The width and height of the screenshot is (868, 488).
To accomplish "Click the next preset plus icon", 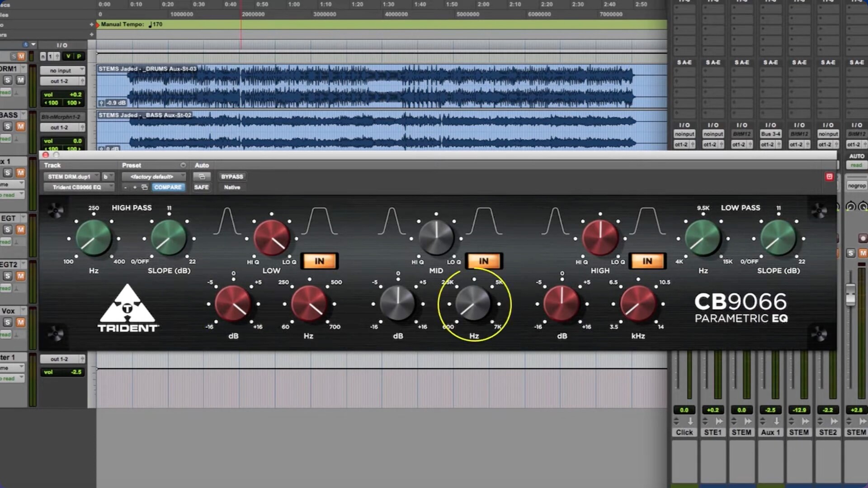I will click(134, 187).
